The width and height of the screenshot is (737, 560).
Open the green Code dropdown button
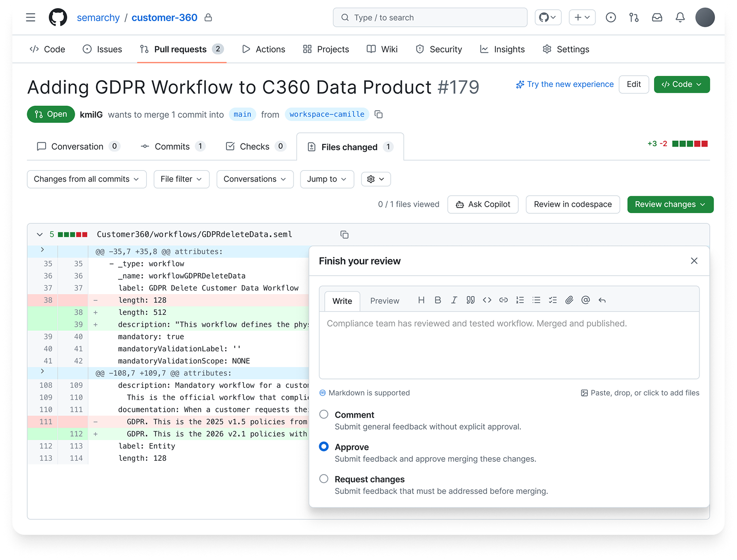tap(681, 84)
